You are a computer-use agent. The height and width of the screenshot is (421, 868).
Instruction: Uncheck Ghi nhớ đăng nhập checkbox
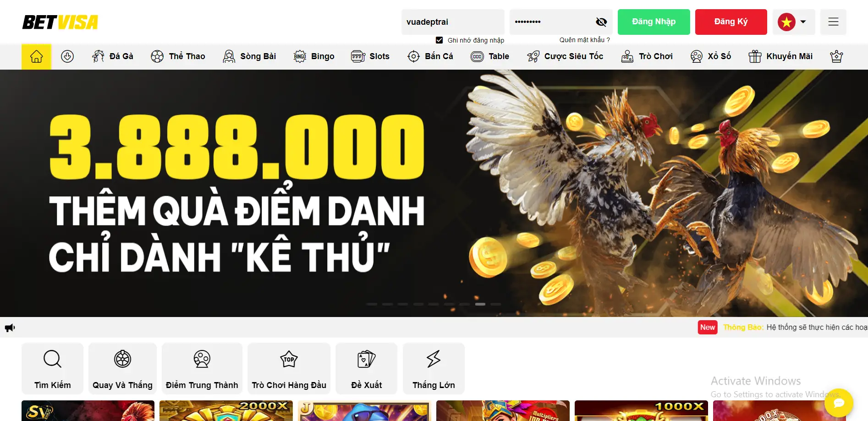tap(439, 40)
